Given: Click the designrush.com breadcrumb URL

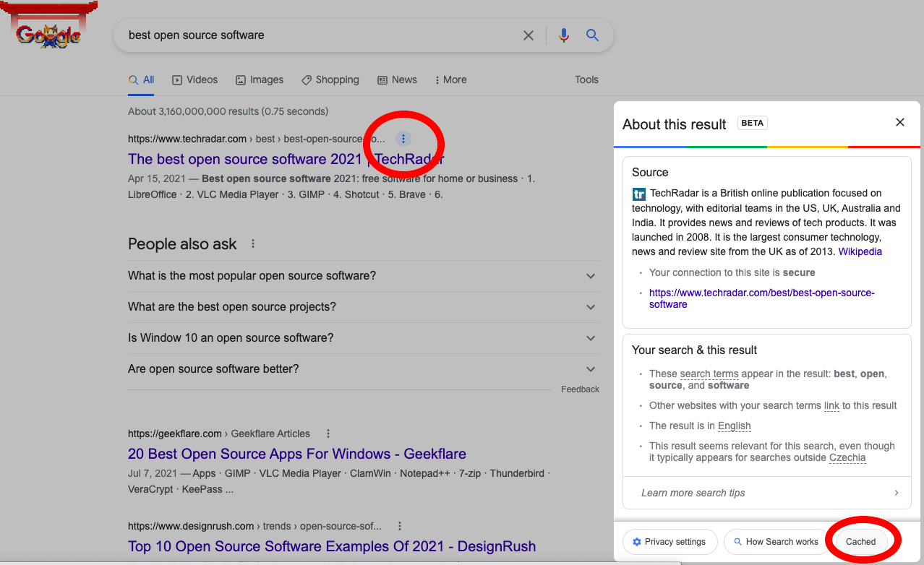Looking at the screenshot, I should [254, 526].
